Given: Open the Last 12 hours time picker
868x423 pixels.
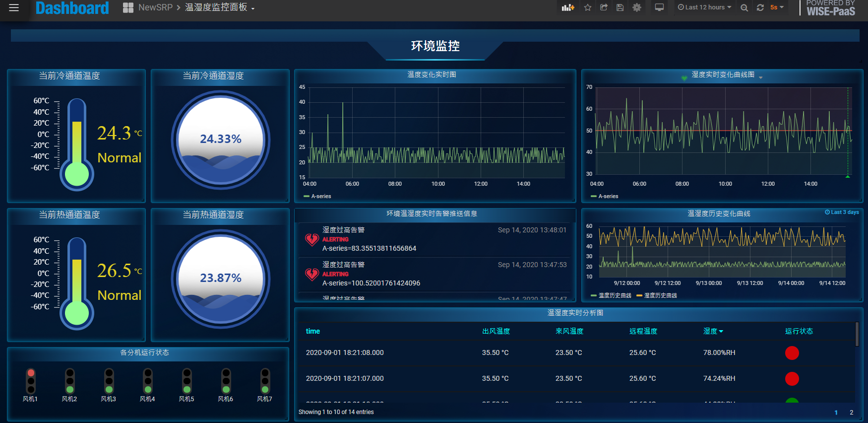Looking at the screenshot, I should click(x=704, y=7).
